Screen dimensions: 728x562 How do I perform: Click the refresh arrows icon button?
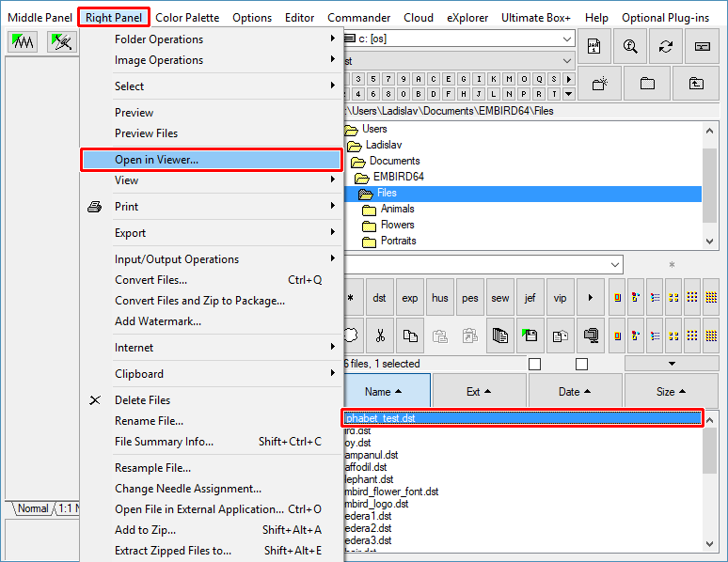pos(666,46)
